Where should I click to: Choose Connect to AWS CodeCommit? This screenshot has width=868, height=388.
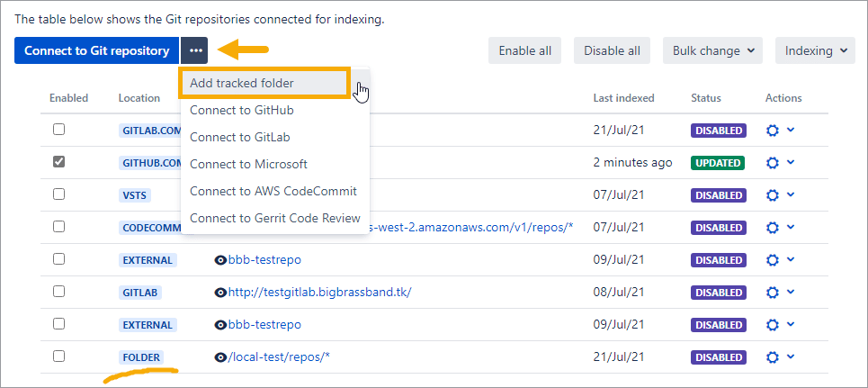tap(273, 191)
